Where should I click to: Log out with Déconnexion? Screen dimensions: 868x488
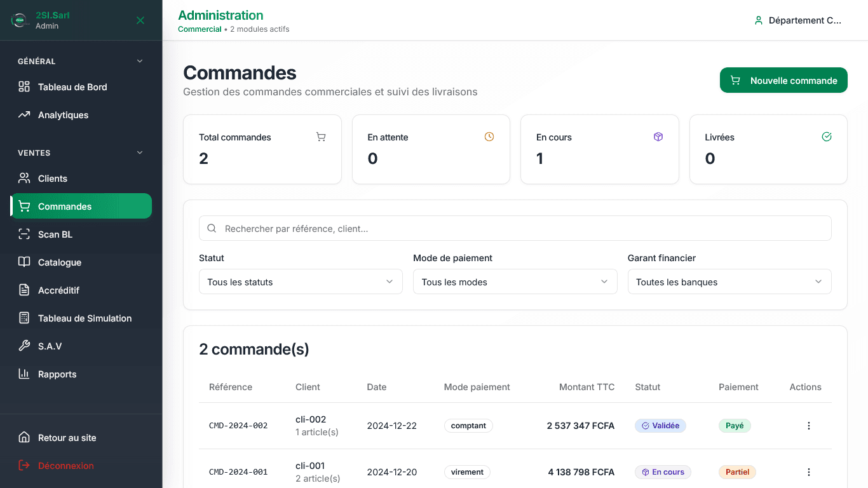[81, 466]
